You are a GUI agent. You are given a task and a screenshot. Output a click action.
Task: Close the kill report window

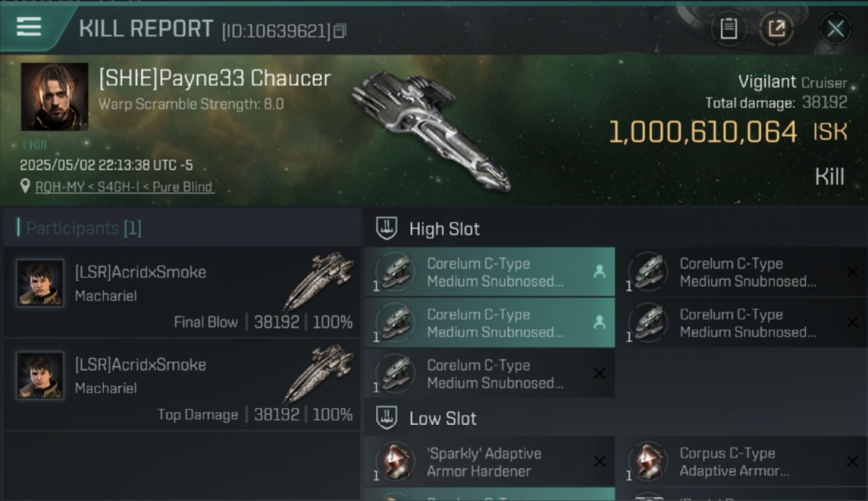click(x=835, y=29)
